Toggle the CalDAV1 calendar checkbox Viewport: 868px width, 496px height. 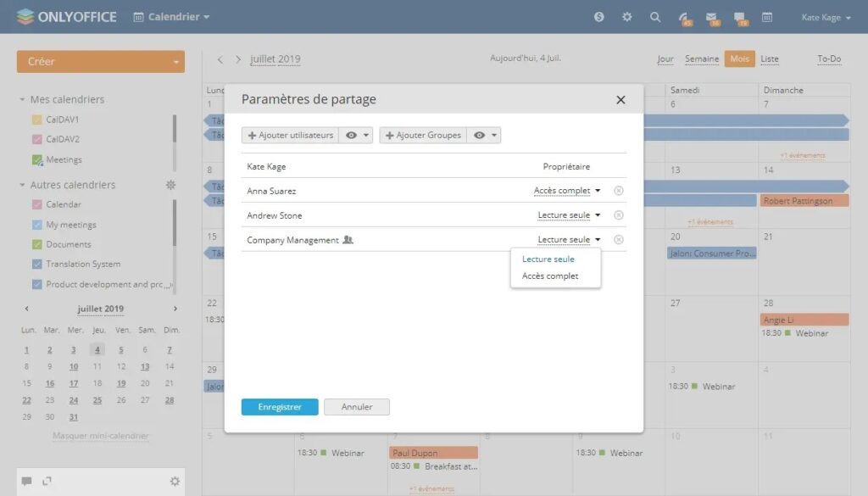(37, 120)
